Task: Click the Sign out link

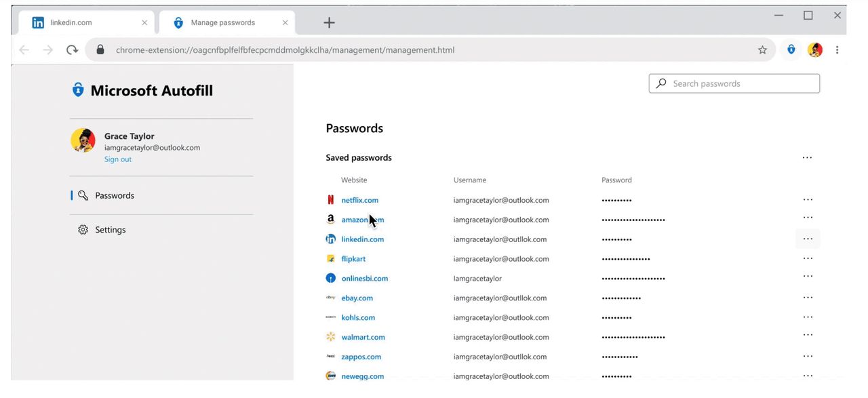Action: point(118,159)
